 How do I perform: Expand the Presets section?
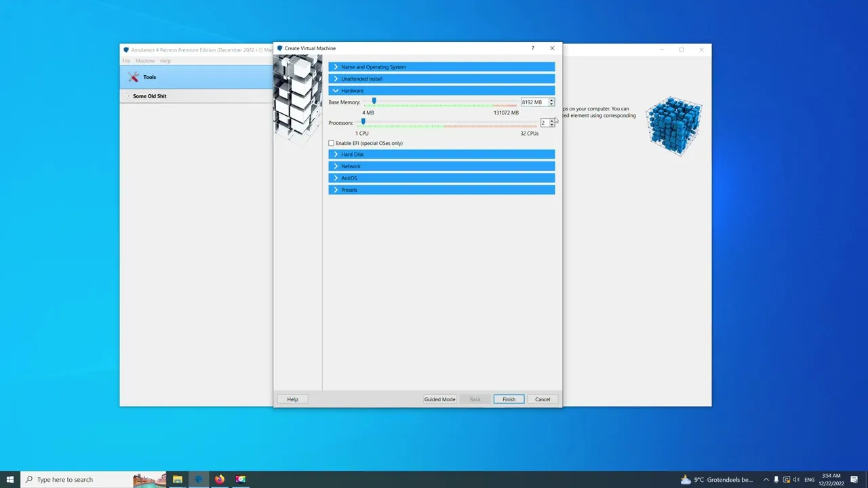pos(441,190)
